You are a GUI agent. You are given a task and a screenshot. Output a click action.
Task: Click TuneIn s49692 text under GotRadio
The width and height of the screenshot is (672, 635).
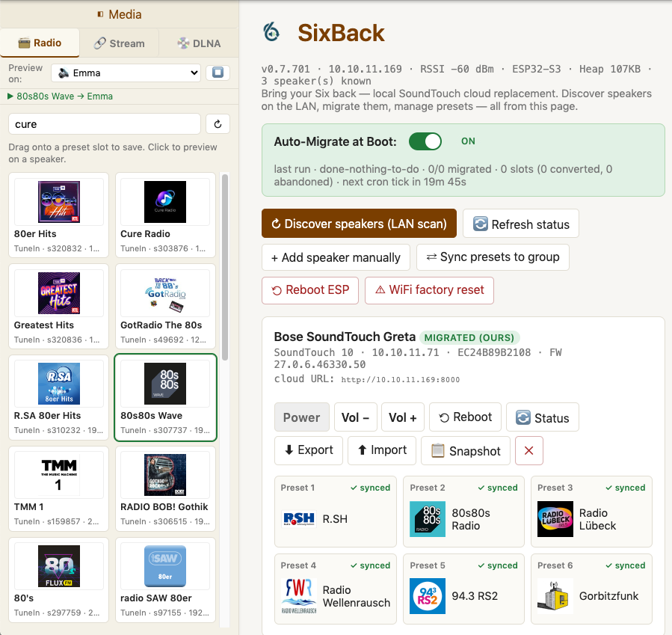coord(163,340)
